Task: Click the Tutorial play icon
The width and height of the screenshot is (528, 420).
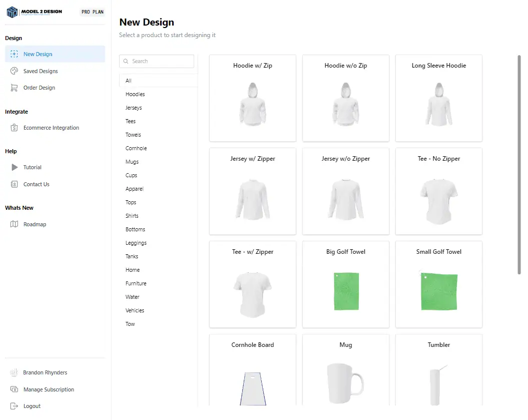Action: [14, 167]
